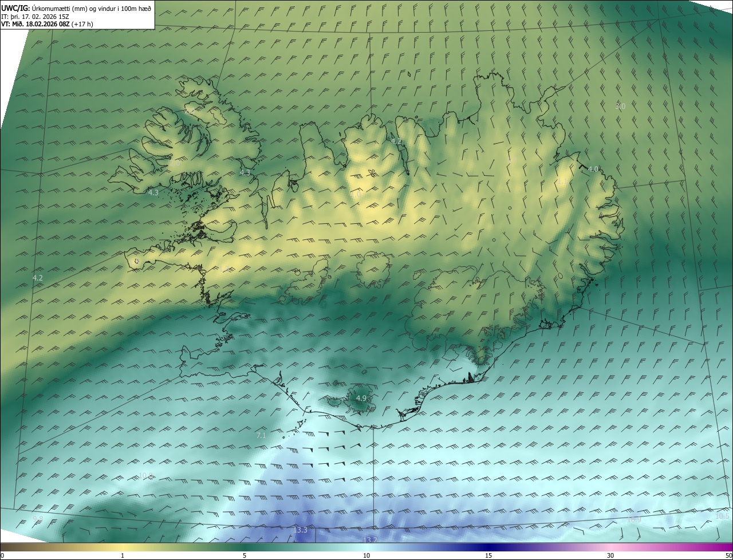Click the 4.9 value label on the map
The width and height of the screenshot is (733, 560).
click(361, 398)
